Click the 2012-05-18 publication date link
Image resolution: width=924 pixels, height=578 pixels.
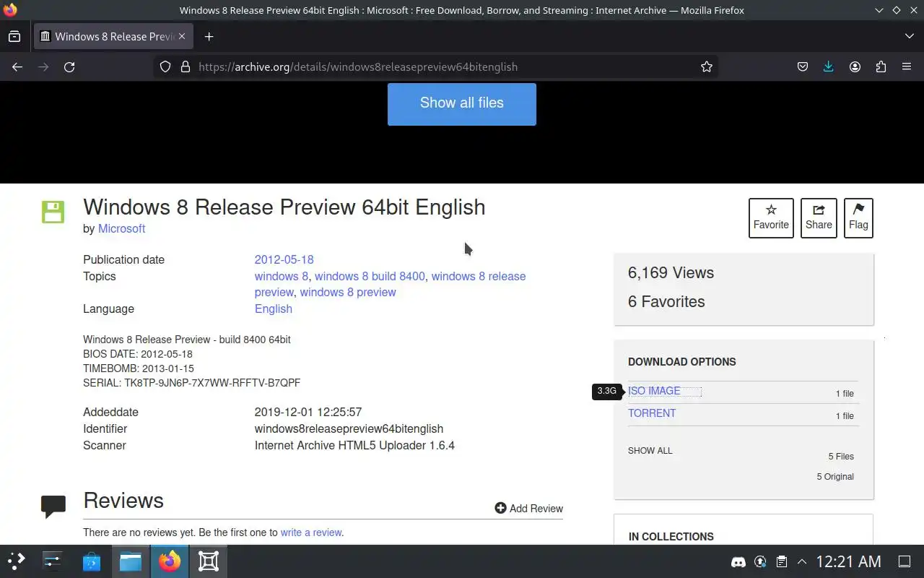pyautogui.click(x=284, y=259)
